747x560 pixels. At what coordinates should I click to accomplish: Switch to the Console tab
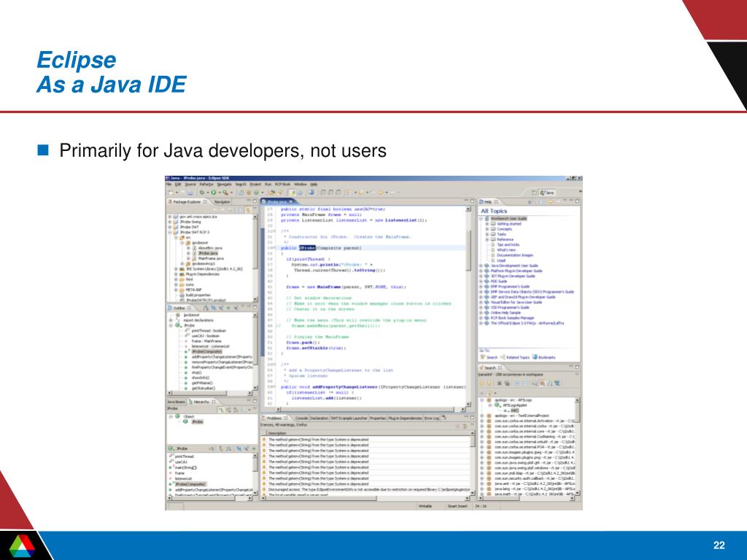point(301,418)
